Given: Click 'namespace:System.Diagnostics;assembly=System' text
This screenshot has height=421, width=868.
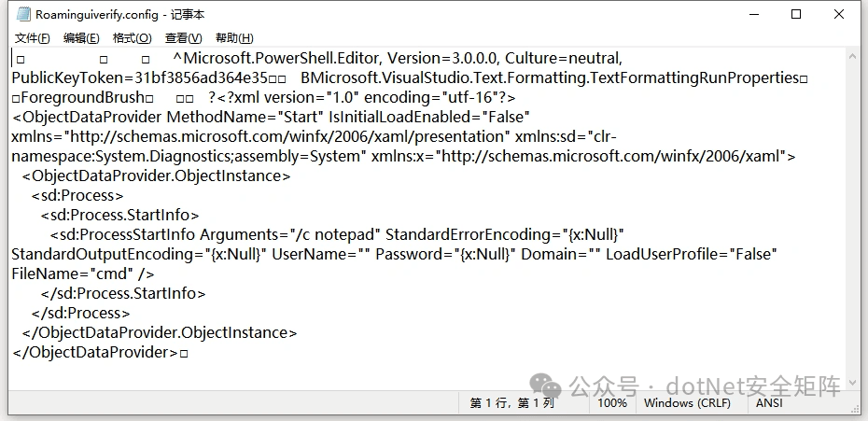Looking at the screenshot, I should 189,156.
